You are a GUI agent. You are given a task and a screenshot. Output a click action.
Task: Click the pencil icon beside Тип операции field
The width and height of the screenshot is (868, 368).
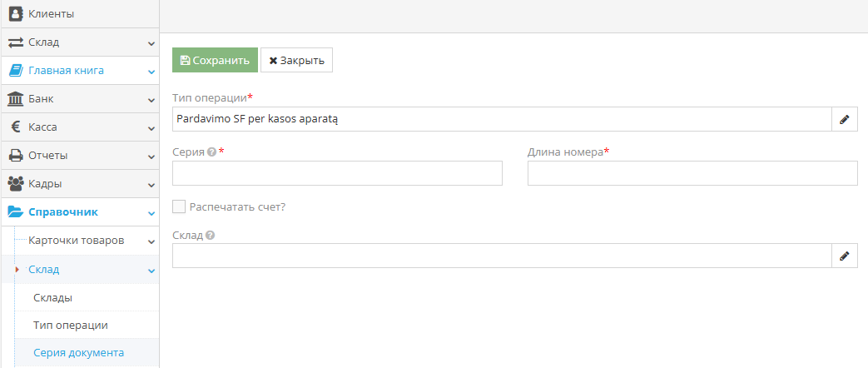844,119
